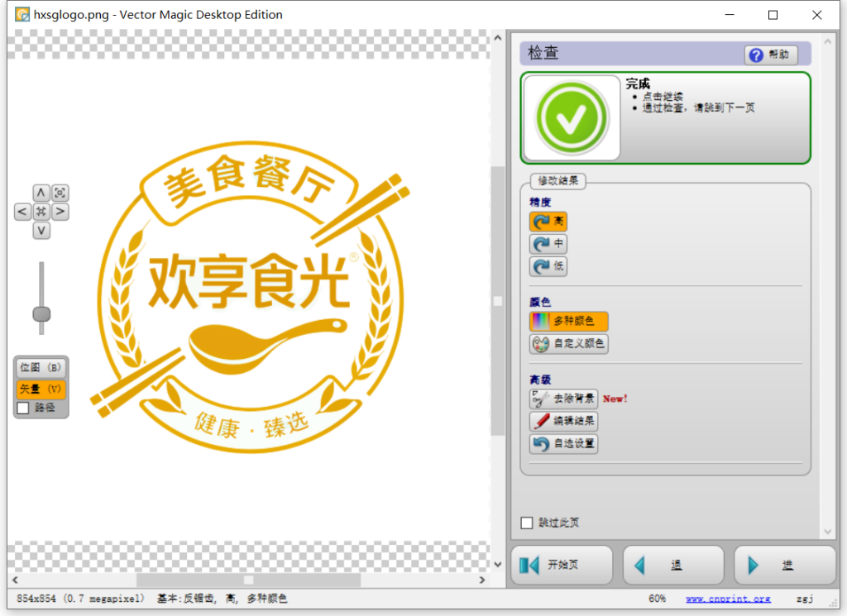
Task: Select 高 high detail level
Action: 548,222
